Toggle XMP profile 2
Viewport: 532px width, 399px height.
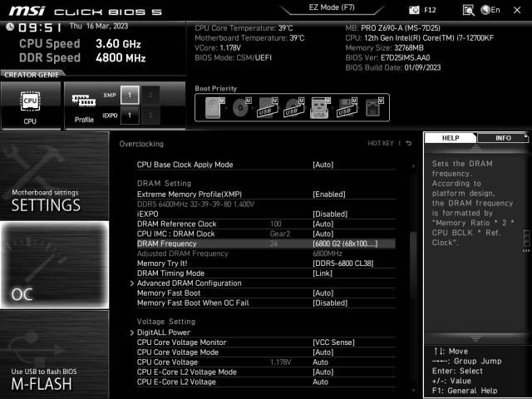(x=150, y=95)
